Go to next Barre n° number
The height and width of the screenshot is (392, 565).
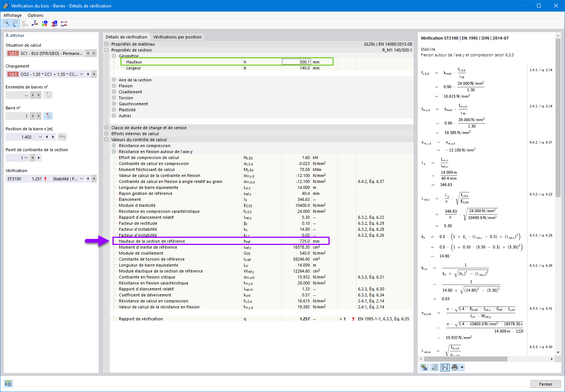[39, 116]
